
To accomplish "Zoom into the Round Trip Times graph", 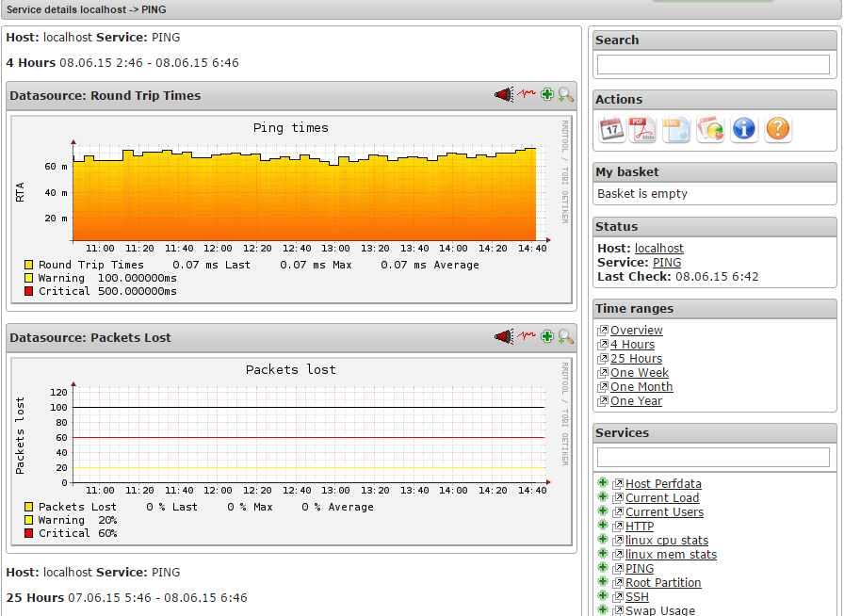I will click(566, 95).
